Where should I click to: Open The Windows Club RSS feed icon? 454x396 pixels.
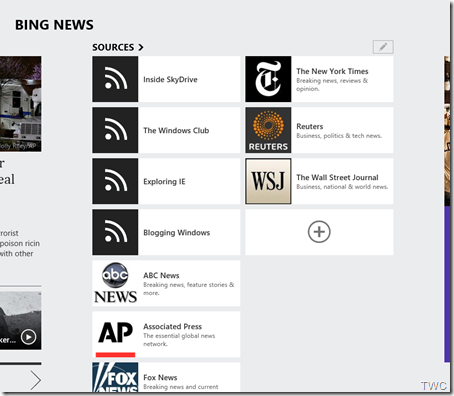pos(115,130)
